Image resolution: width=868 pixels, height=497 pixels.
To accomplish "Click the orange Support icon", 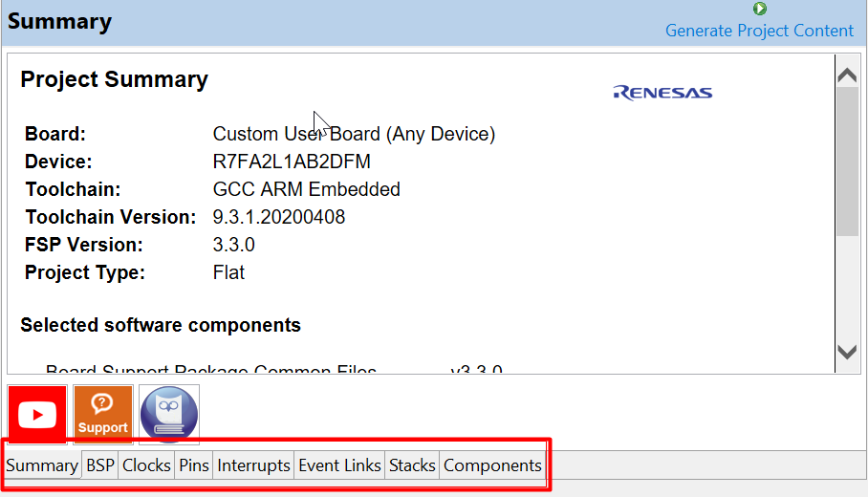I will point(102,415).
